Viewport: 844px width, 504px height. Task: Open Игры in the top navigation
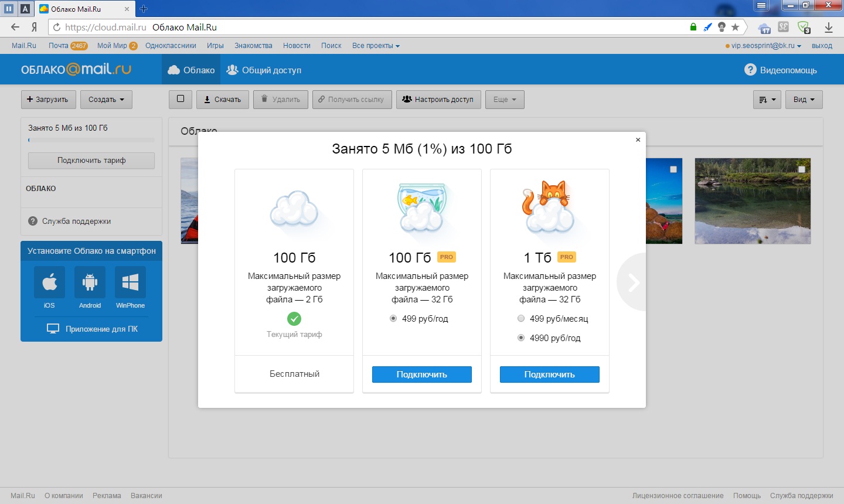click(x=215, y=46)
